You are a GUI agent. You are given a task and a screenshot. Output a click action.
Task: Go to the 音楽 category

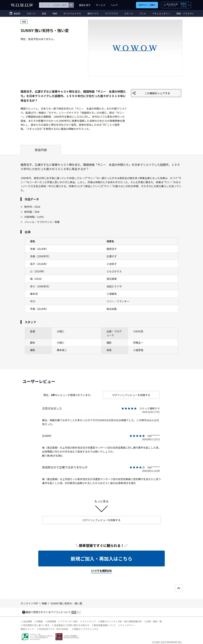(44, 13)
